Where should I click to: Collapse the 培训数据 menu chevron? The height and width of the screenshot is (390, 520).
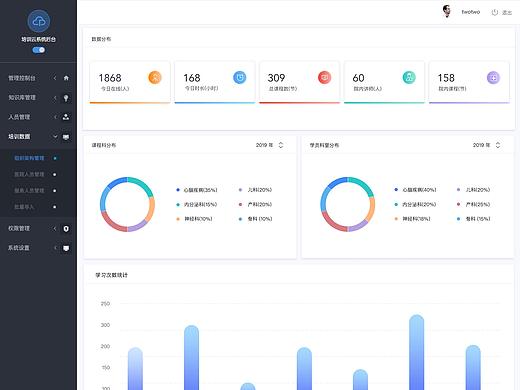coord(55,137)
